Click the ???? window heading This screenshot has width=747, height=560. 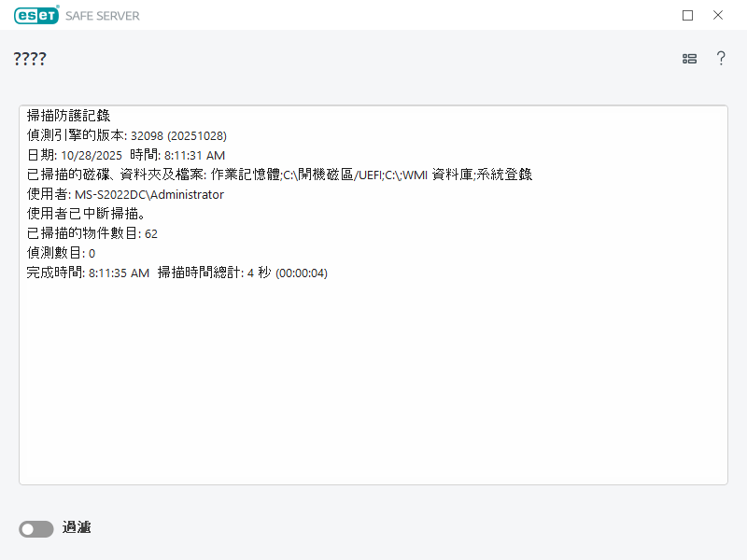[x=30, y=59]
